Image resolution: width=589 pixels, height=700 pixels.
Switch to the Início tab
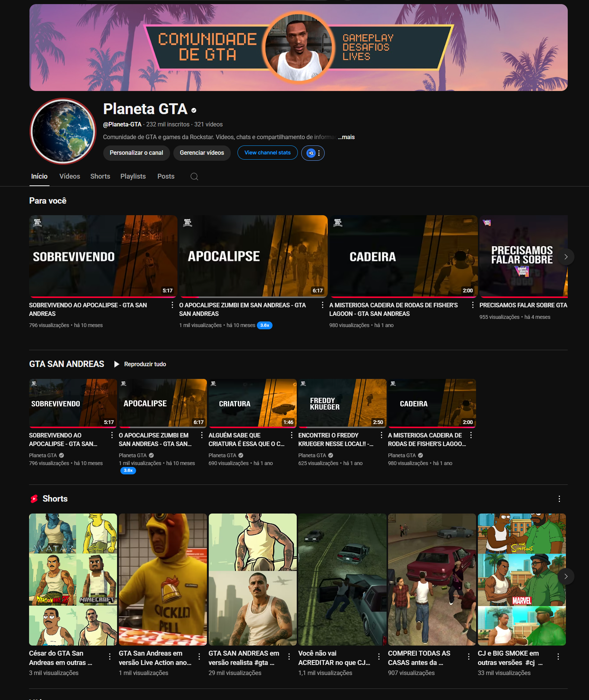point(39,176)
